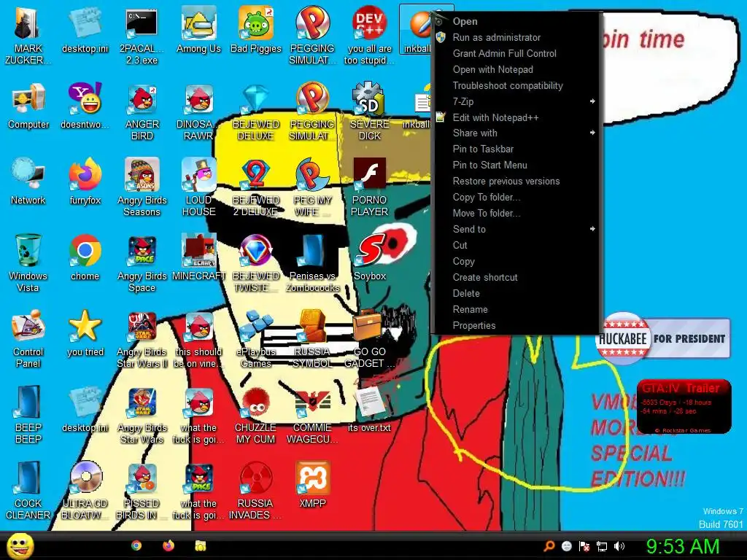Launch Chrome from the taskbar
Image resolution: width=747 pixels, height=560 pixels.
[x=136, y=545]
